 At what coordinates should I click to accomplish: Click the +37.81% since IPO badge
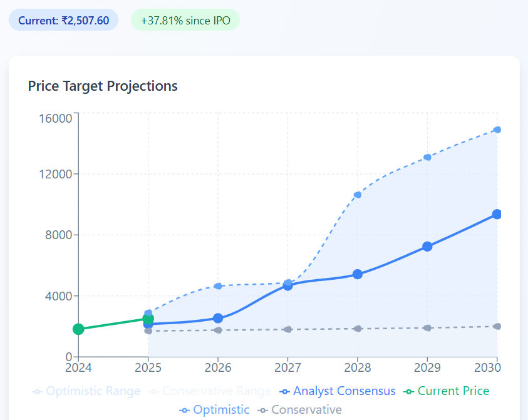[185, 20]
